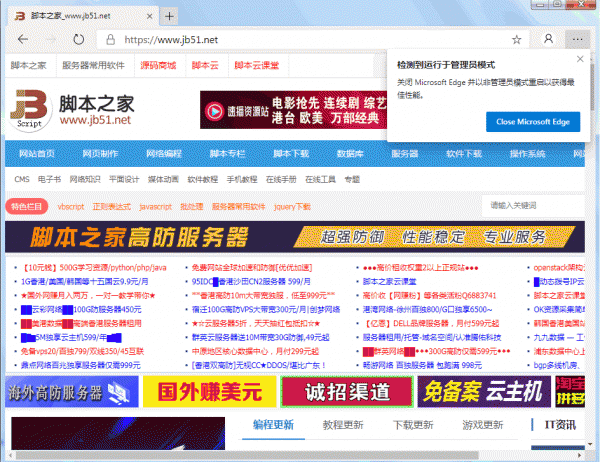Switch to the 编程更新 tab

pyautogui.click(x=273, y=425)
